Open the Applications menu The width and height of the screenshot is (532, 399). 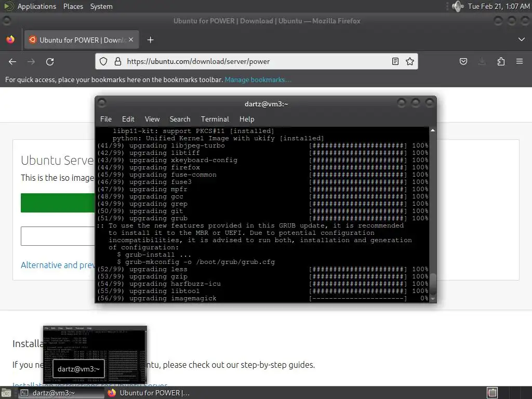tap(37, 6)
